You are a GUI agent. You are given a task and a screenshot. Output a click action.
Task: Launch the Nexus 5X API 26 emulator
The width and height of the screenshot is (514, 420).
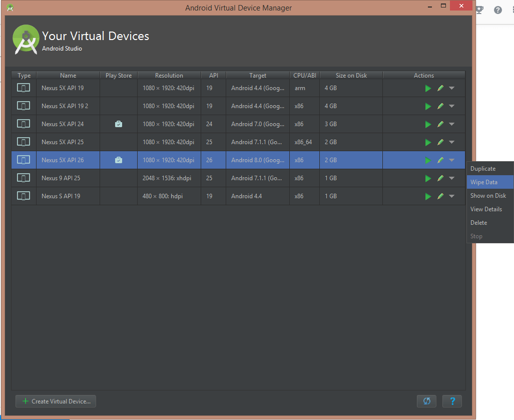(x=428, y=160)
